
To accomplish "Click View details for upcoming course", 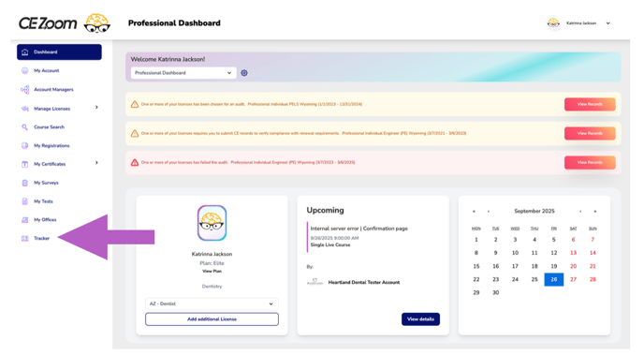I will point(420,319).
